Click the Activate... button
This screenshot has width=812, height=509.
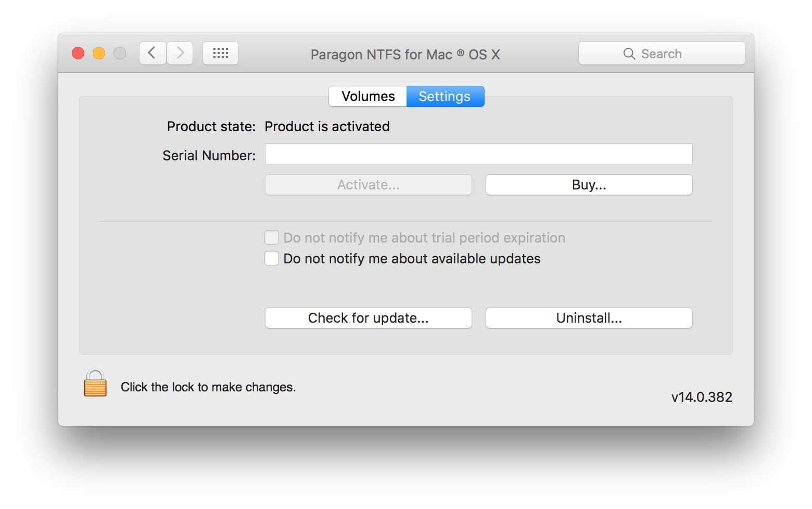[369, 185]
